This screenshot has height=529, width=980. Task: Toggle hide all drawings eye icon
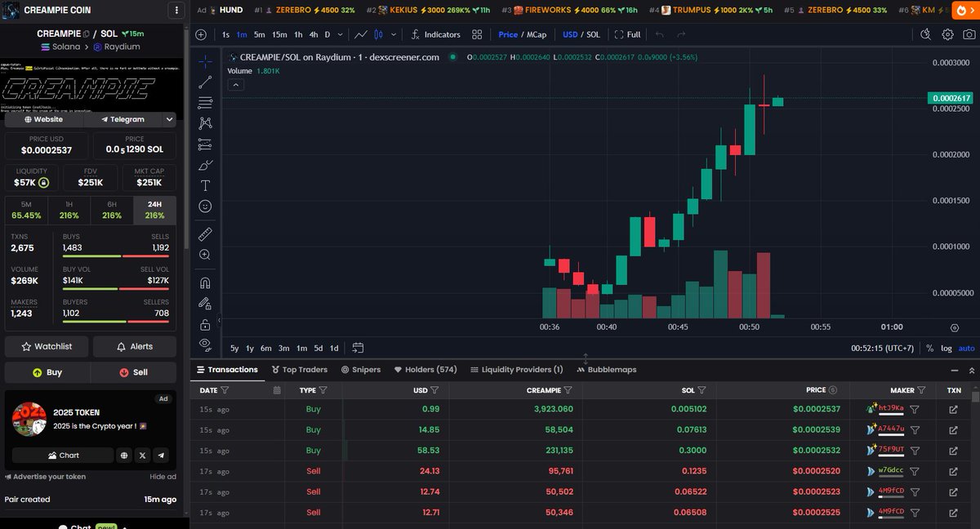pyautogui.click(x=205, y=344)
